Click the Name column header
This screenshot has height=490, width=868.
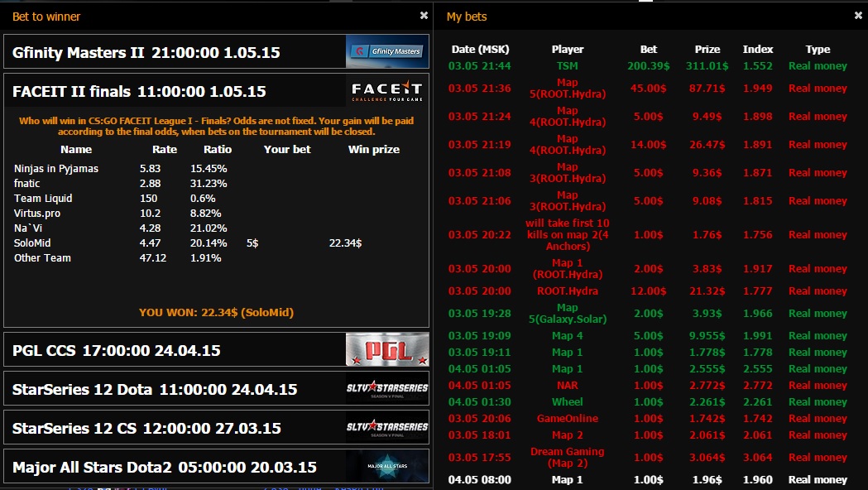click(76, 150)
